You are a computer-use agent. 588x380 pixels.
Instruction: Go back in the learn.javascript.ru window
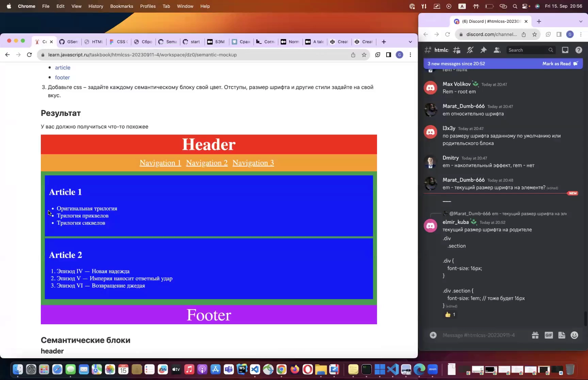(7, 55)
